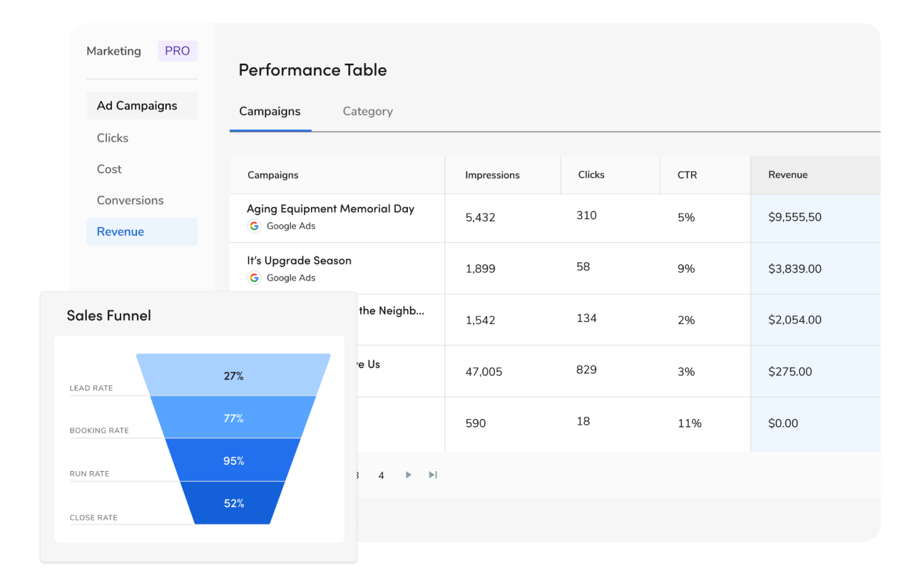Open the Ad Campaigns section
Viewport: 924px width, 587px height.
[137, 105]
